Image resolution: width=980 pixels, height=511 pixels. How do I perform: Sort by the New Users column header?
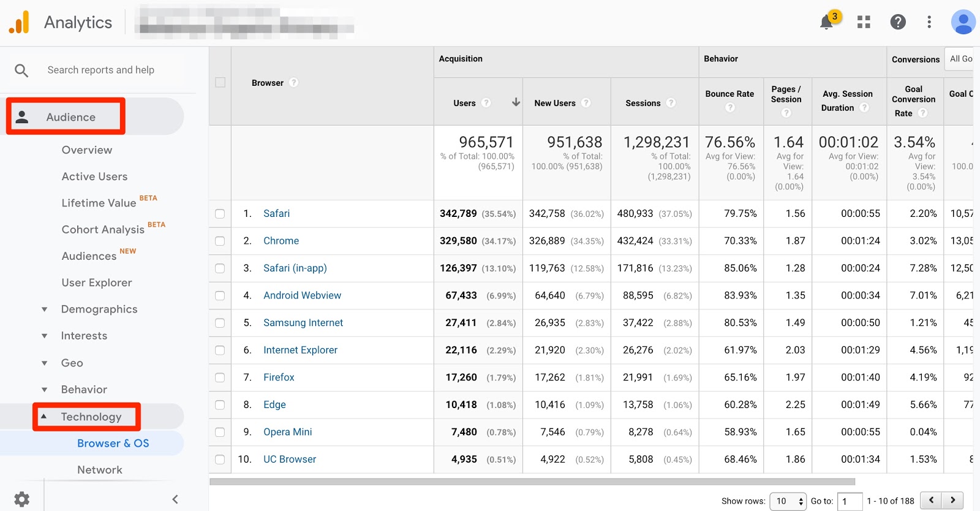tap(555, 103)
